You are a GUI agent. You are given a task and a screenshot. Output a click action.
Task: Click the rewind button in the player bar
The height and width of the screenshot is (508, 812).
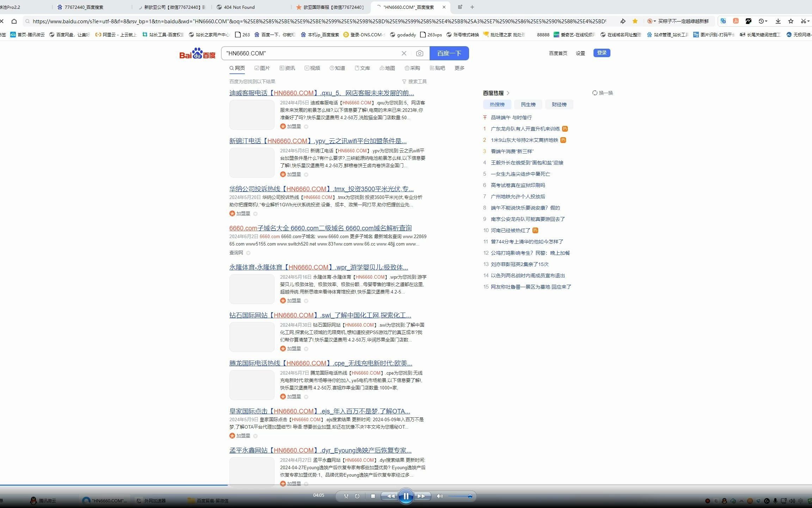point(390,496)
